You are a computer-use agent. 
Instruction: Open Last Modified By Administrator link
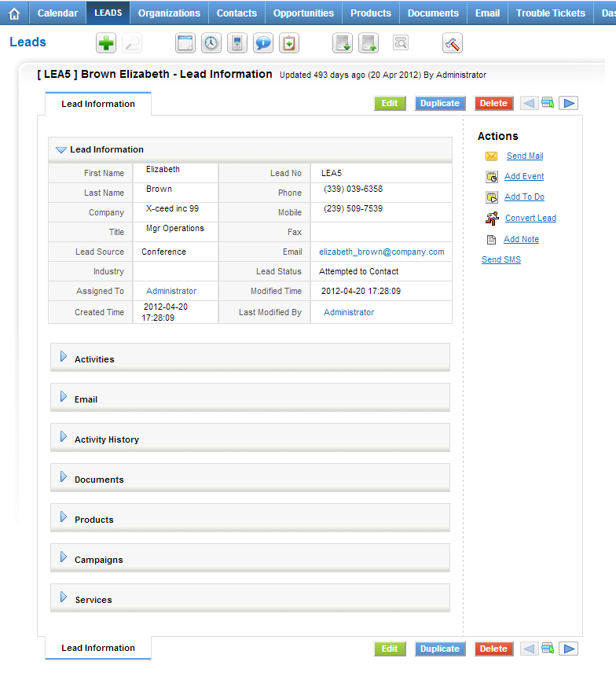[x=349, y=312]
